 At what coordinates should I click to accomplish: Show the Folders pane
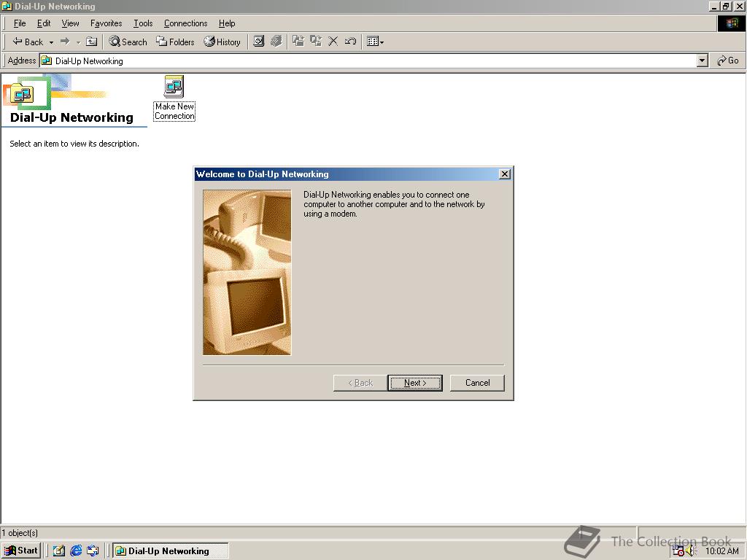click(x=175, y=42)
